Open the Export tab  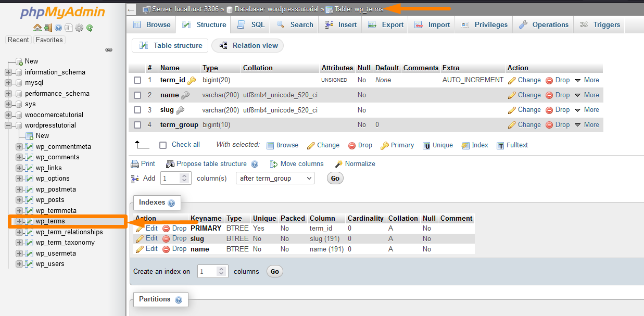click(386, 24)
